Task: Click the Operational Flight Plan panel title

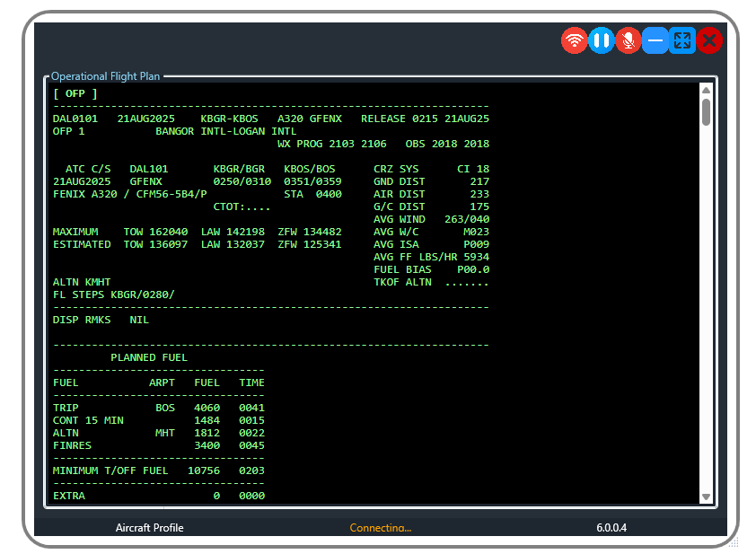Action: click(105, 76)
